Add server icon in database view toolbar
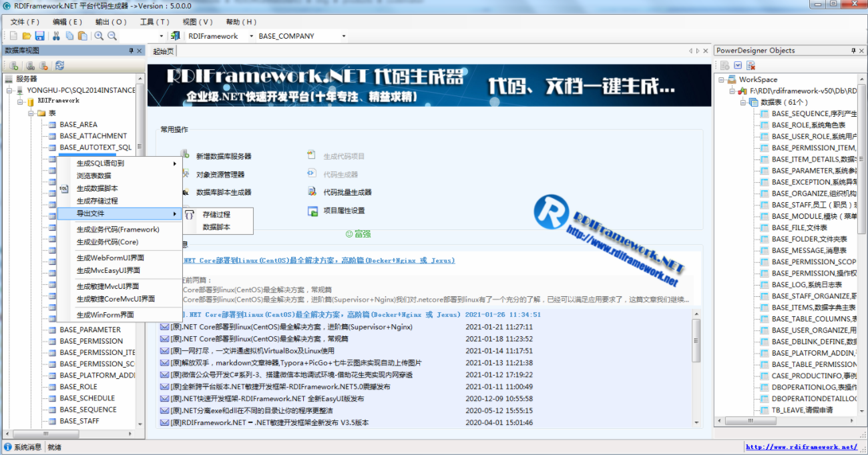Viewport: 868px width, 455px height. click(x=13, y=65)
